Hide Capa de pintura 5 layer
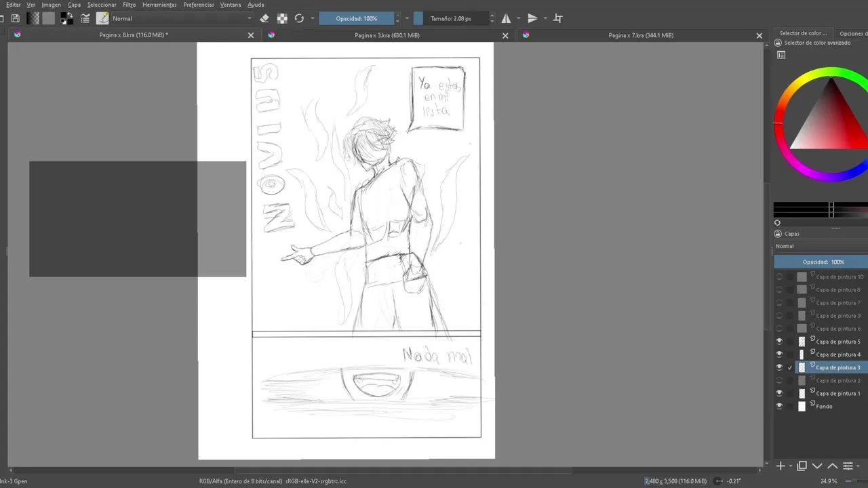Screen dimensions: 868x488 click(779, 341)
